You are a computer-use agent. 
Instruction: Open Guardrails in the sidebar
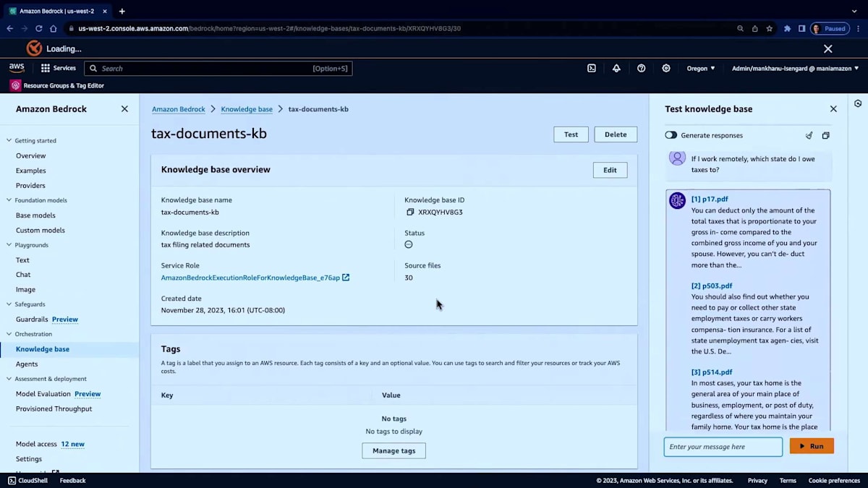[32, 319]
